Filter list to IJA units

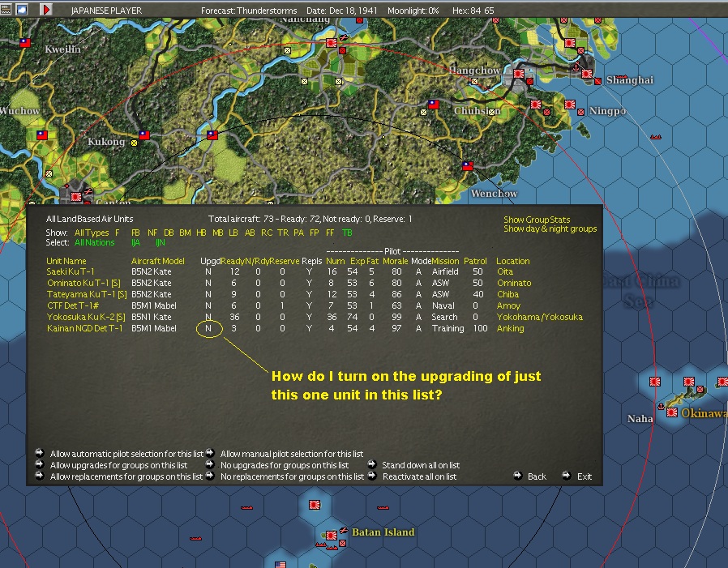coord(135,242)
